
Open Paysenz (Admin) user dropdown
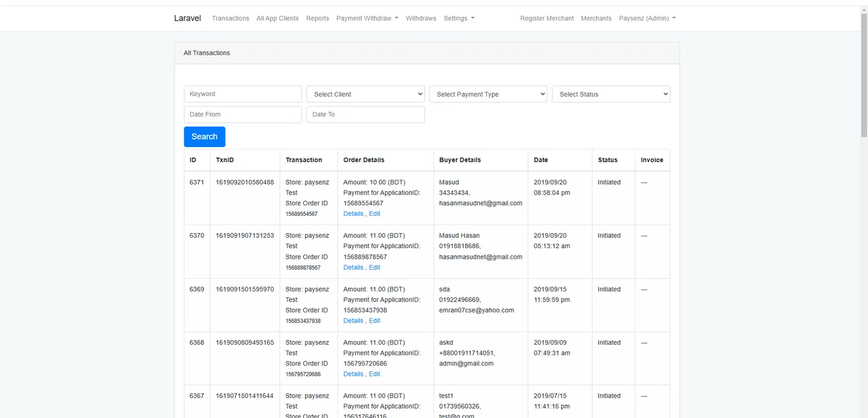(x=647, y=19)
